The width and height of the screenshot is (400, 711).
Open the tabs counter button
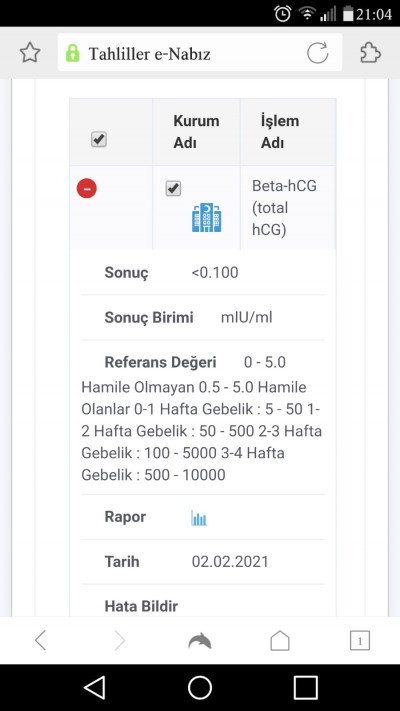[x=360, y=641]
